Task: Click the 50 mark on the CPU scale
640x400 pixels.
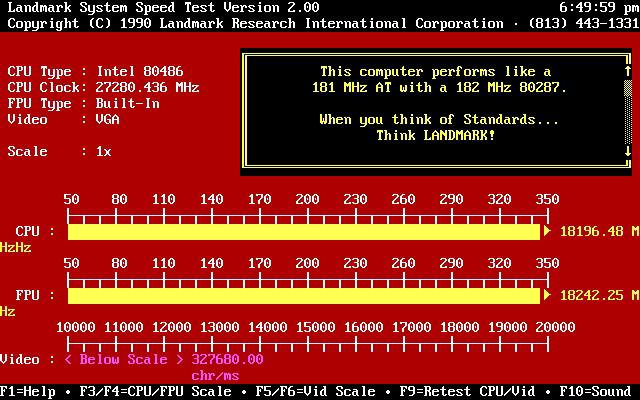Action: 71,199
